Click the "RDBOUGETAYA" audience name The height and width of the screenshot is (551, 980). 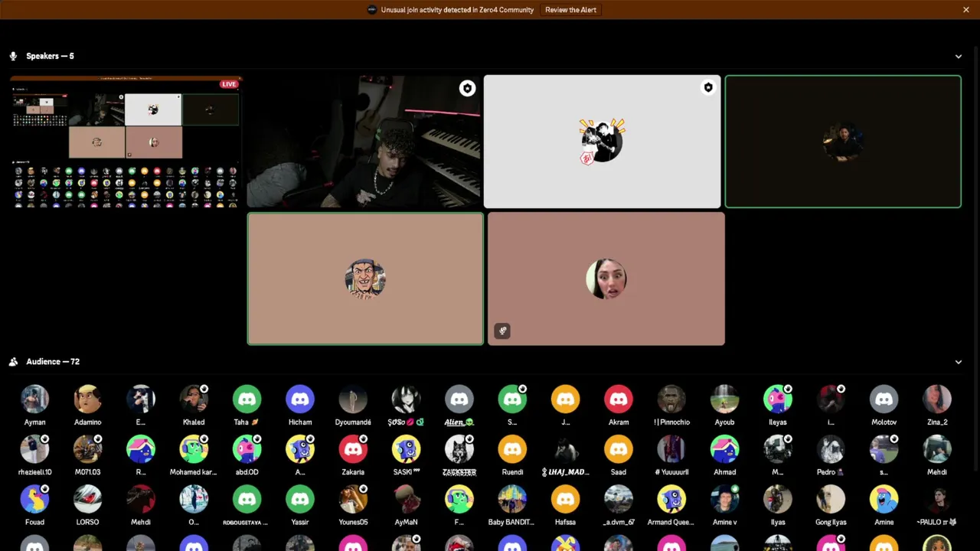tap(245, 523)
